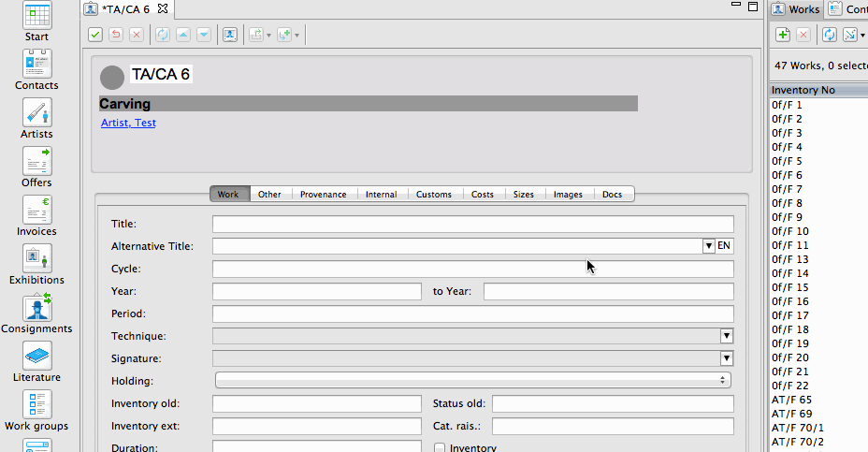Image resolution: width=868 pixels, height=452 pixels.
Task: Go to previous record with up arrow
Action: click(183, 35)
